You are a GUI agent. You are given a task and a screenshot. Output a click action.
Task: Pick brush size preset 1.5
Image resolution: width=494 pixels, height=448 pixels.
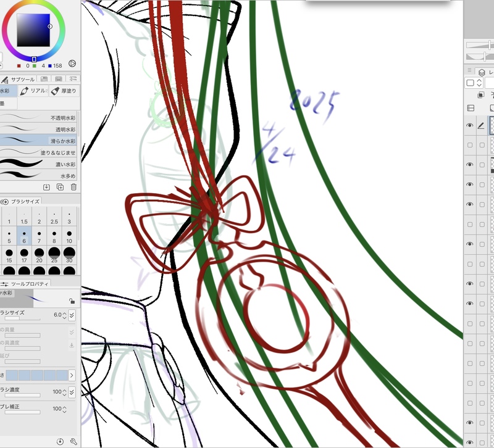[24, 218]
